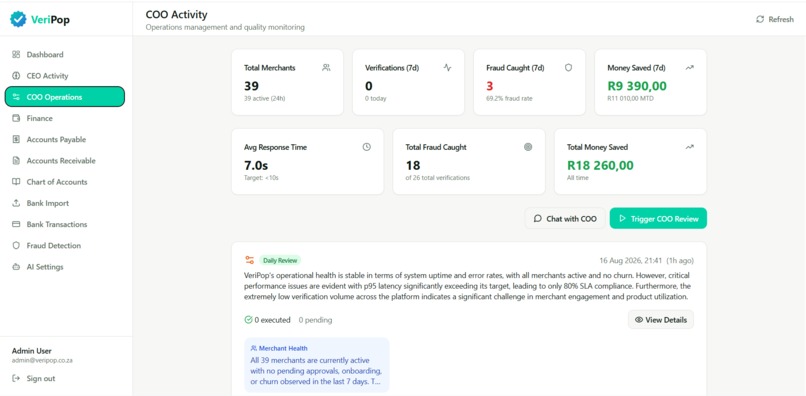806x396 pixels.
Task: Open the Finance section
Action: 65,118
